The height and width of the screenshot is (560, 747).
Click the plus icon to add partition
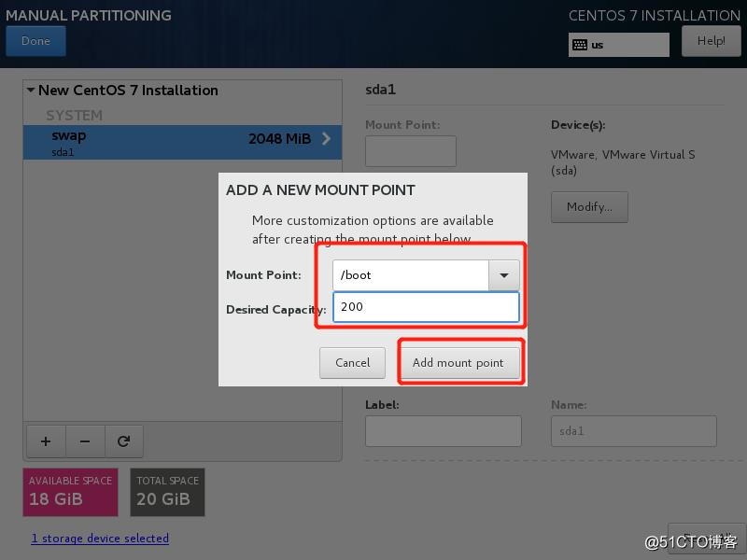click(46, 441)
